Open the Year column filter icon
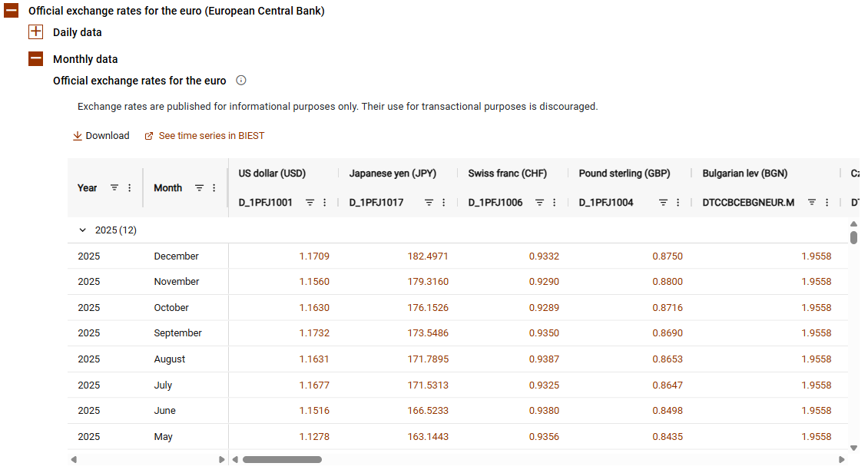Viewport: 868px width, 473px height. coord(114,187)
